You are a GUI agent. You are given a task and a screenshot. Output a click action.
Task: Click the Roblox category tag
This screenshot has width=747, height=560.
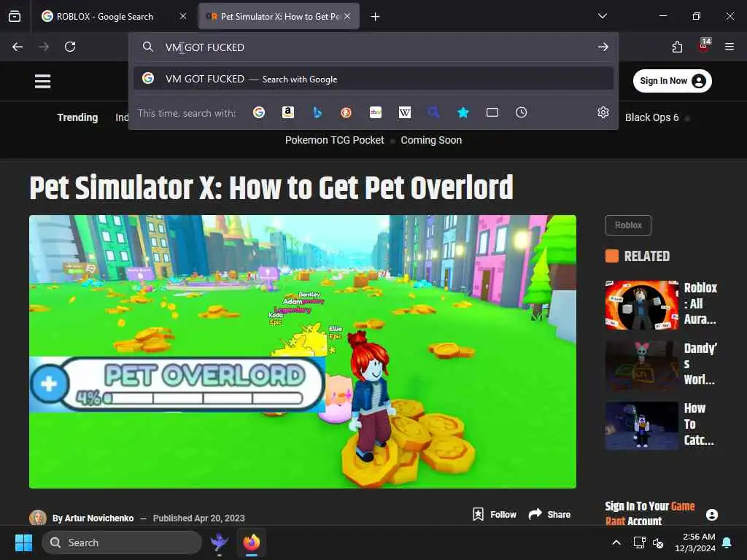(628, 225)
